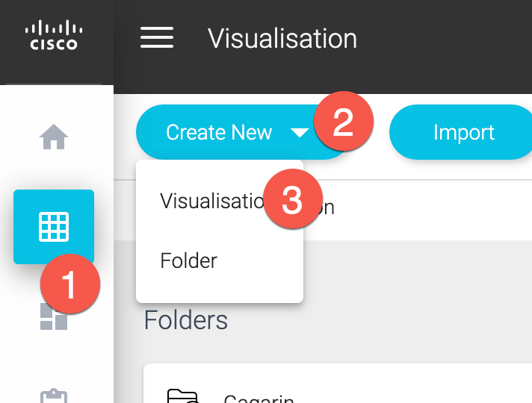This screenshot has width=532, height=403.
Task: Open the Gagarin folder name
Action: click(x=258, y=399)
